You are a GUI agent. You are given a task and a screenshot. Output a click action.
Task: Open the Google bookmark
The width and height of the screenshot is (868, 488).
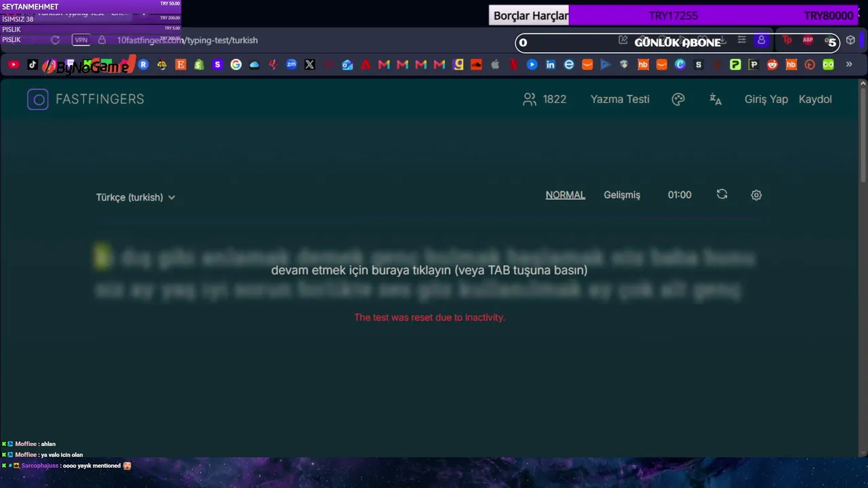pyautogui.click(x=236, y=65)
